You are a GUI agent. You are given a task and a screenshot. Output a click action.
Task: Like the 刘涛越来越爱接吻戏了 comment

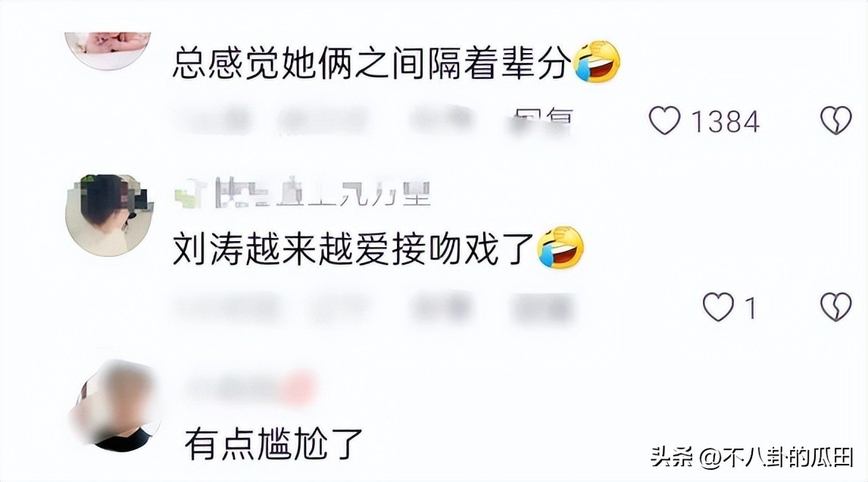[x=718, y=307]
